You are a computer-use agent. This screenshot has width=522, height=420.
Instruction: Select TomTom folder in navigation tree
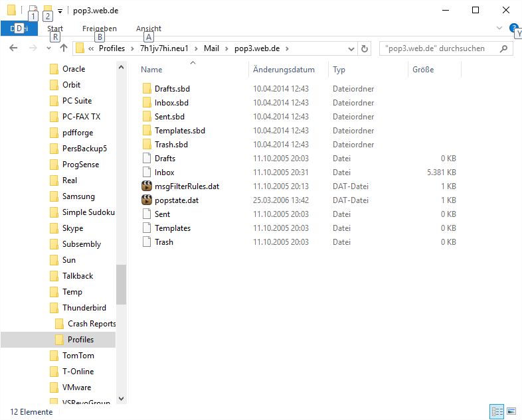72,356
